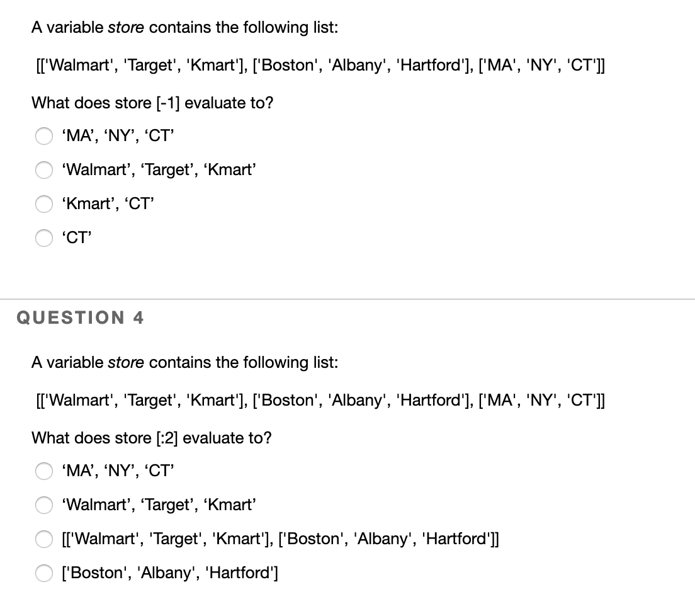Screen dimensions: 695x616
Task: Pick 'MA', 'NY', 'CT' for the store[:2] question
Action: tap(44, 471)
